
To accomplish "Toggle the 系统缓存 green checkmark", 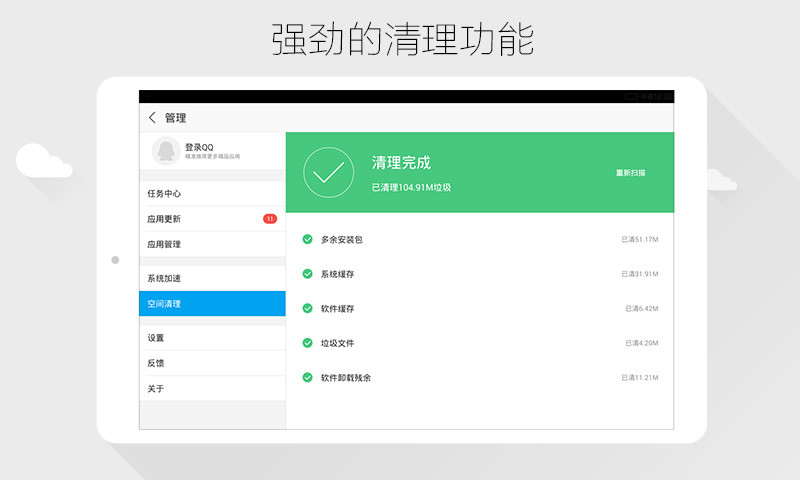I will click(308, 274).
